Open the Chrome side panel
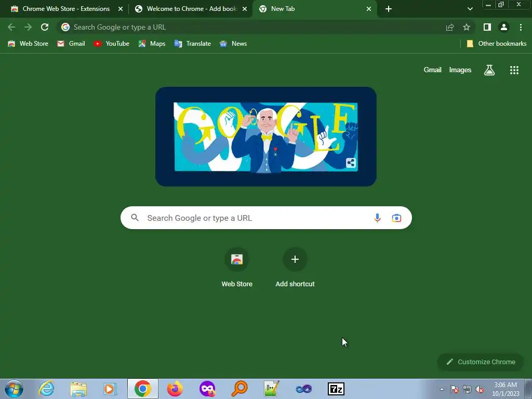This screenshot has width=532, height=399. [x=487, y=27]
